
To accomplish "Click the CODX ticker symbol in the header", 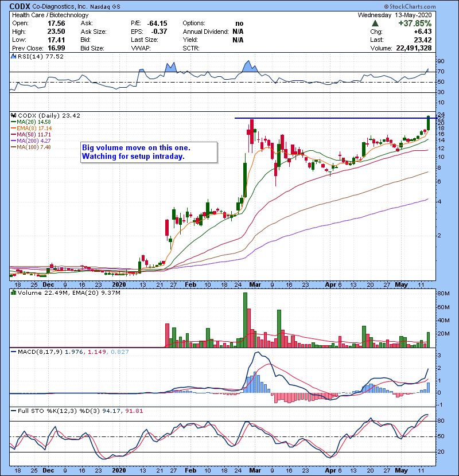I will pos(20,6).
